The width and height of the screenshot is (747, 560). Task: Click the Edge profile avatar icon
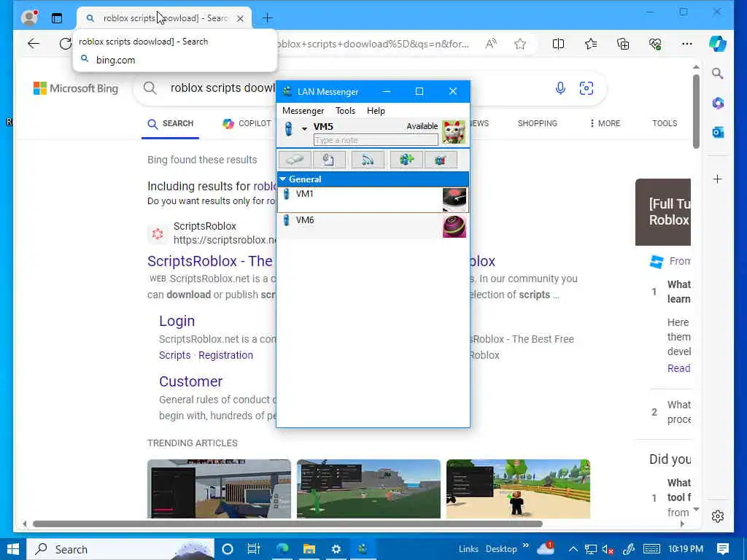coord(29,17)
